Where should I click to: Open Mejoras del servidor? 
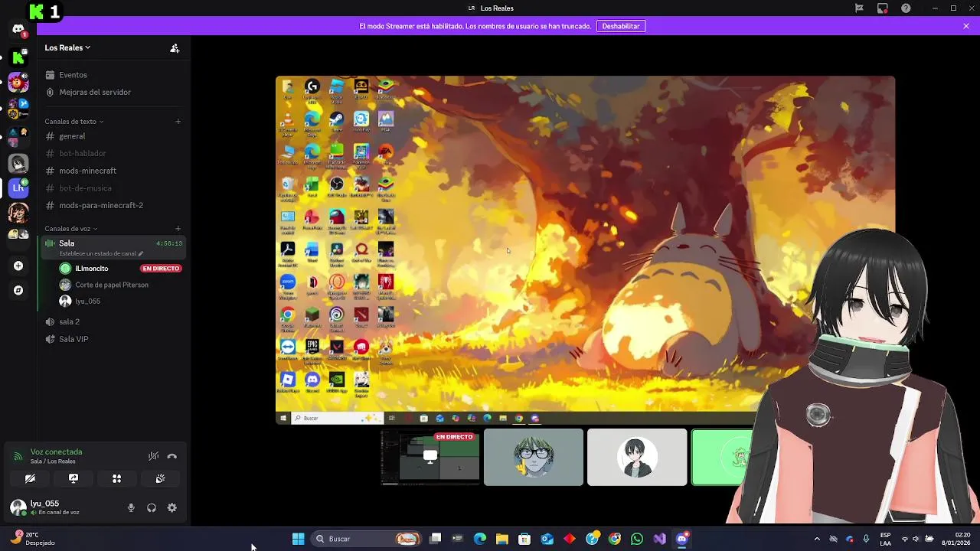tap(113, 92)
